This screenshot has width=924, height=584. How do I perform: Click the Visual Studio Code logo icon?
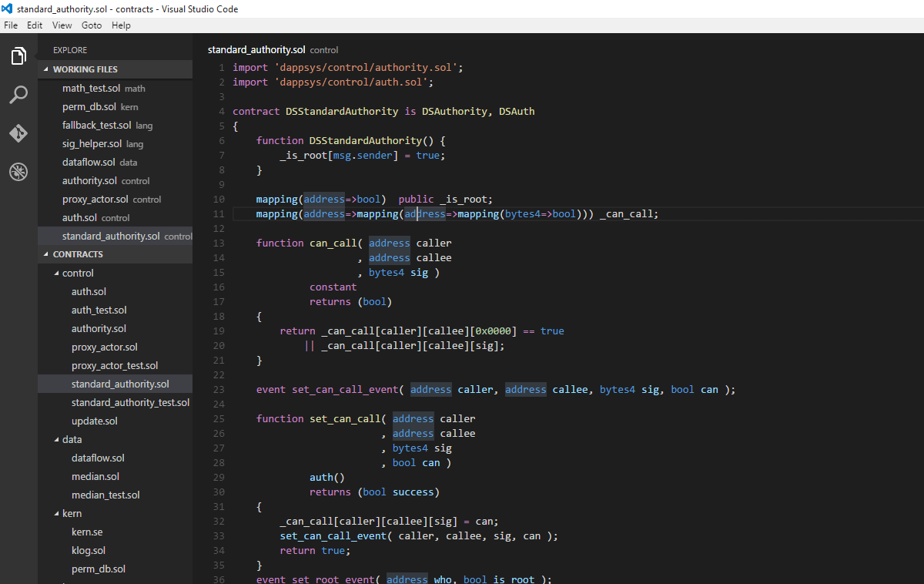8,9
